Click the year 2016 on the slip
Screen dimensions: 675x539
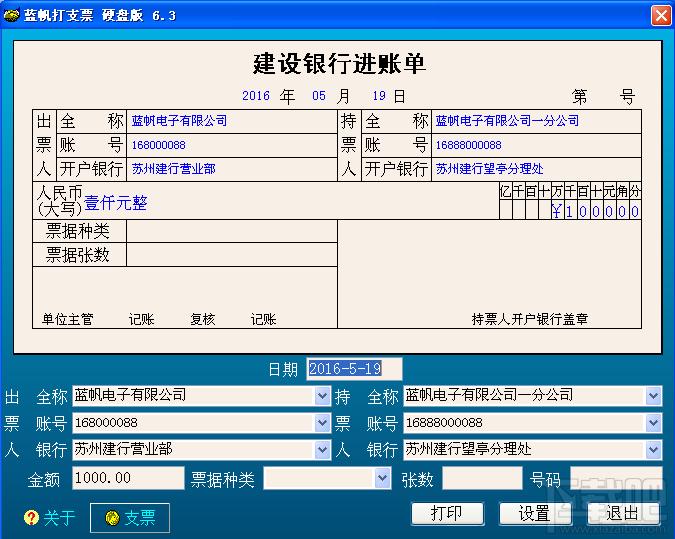(256, 96)
